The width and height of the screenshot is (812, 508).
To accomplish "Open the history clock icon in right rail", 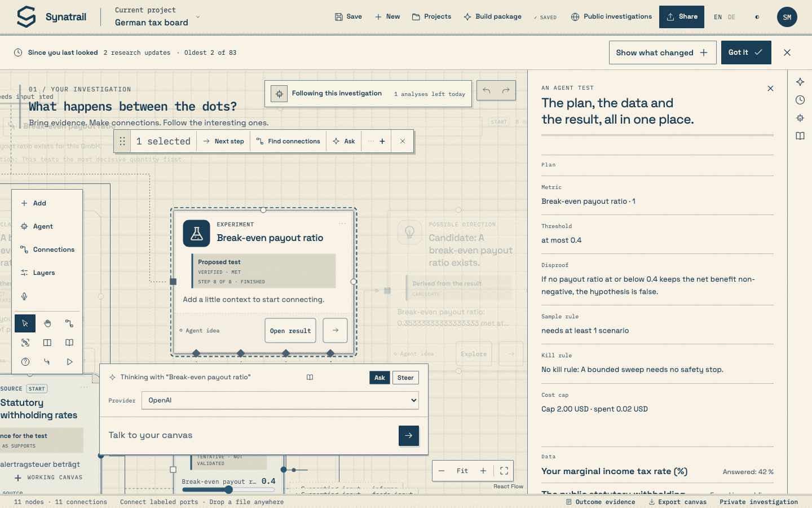I will click(x=800, y=100).
